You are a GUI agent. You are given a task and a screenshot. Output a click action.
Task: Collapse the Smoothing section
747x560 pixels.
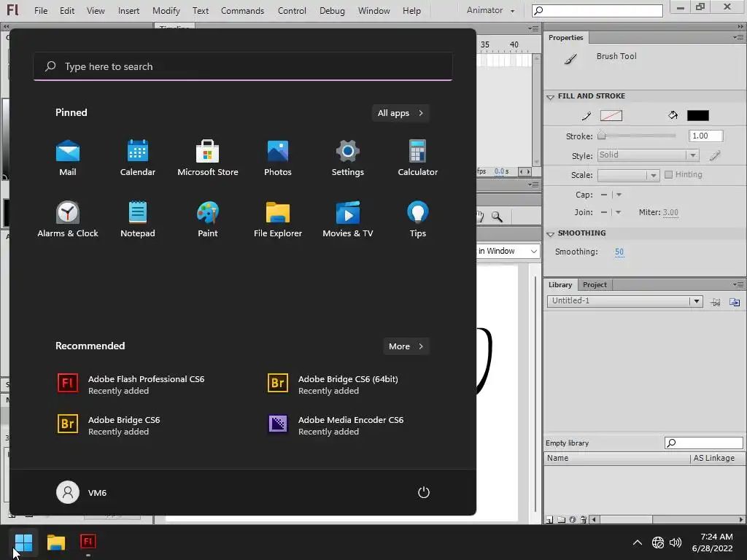click(551, 234)
